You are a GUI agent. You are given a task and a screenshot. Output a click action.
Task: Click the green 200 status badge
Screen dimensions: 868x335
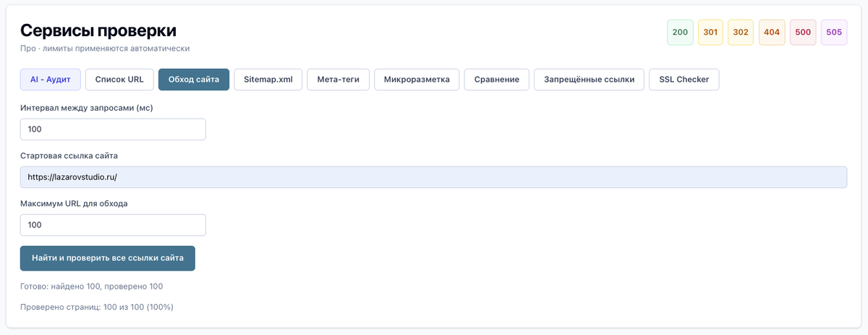coord(680,33)
